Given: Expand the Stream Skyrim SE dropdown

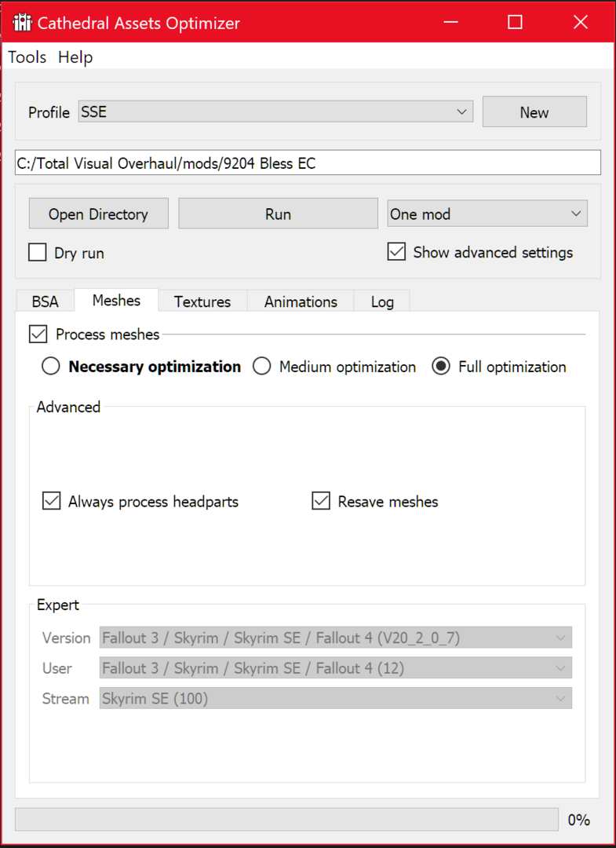Looking at the screenshot, I should point(336,698).
